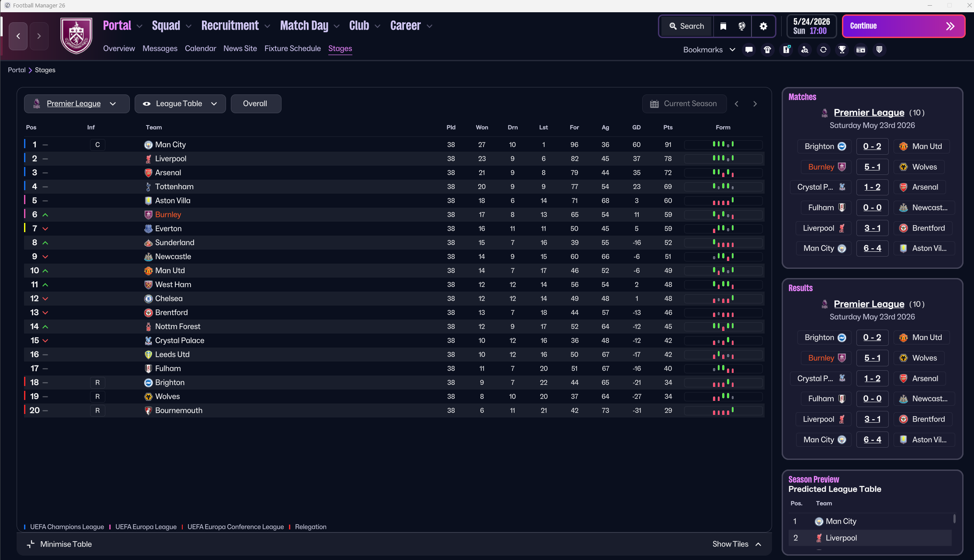The image size is (974, 560).
Task: Click the shirt squad bookmark icon
Action: point(767,50)
